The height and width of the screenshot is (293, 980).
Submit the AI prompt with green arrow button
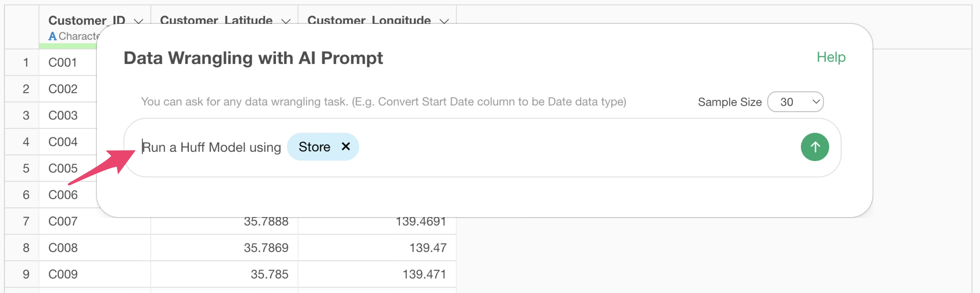pyautogui.click(x=815, y=147)
